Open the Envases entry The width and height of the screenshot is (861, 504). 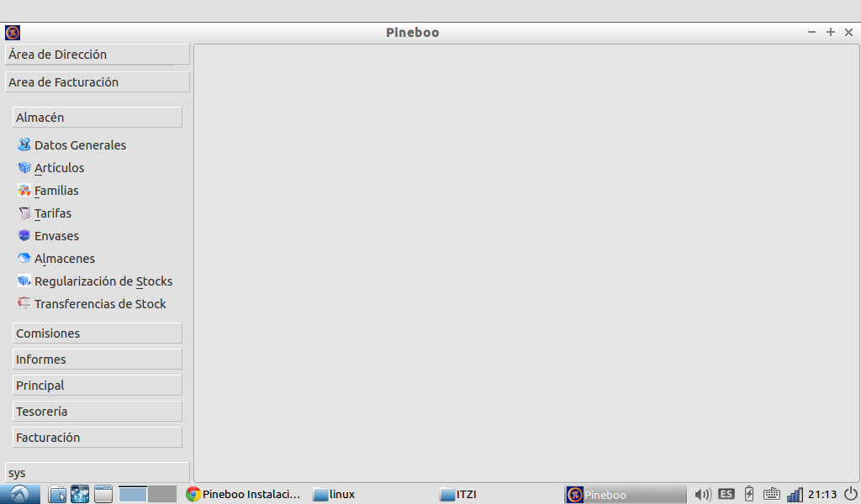click(56, 236)
